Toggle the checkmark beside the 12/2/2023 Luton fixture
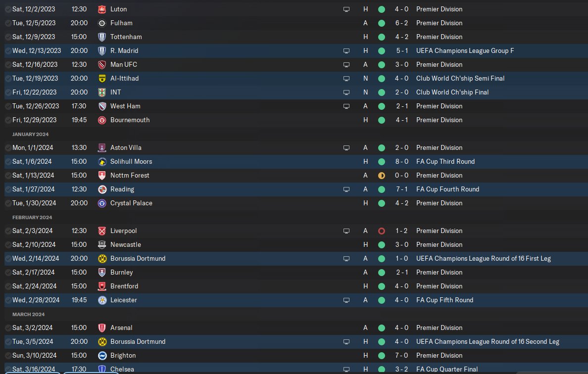588x374 pixels. click(x=8, y=9)
